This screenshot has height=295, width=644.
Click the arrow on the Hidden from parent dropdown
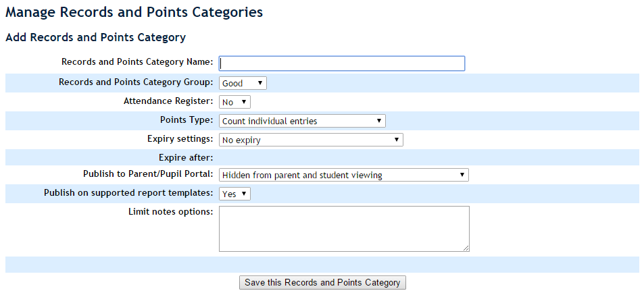coord(462,175)
